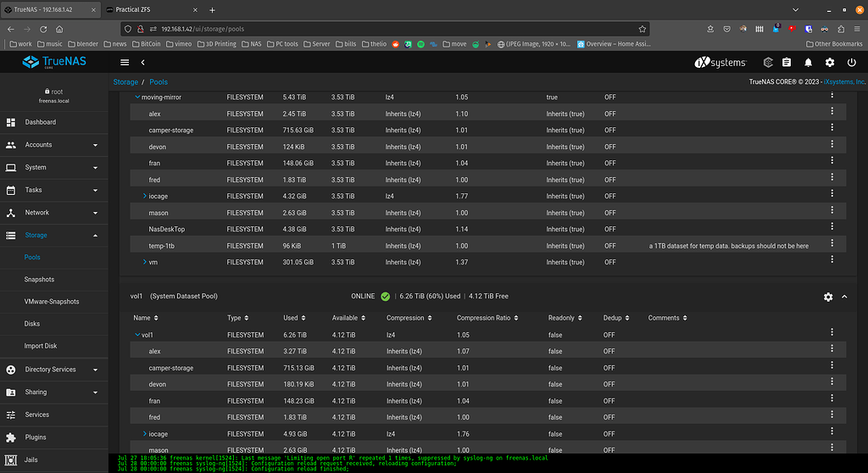Open the three-dot menu for temp-1tb dataset
The width and height of the screenshot is (868, 473).
(x=832, y=246)
